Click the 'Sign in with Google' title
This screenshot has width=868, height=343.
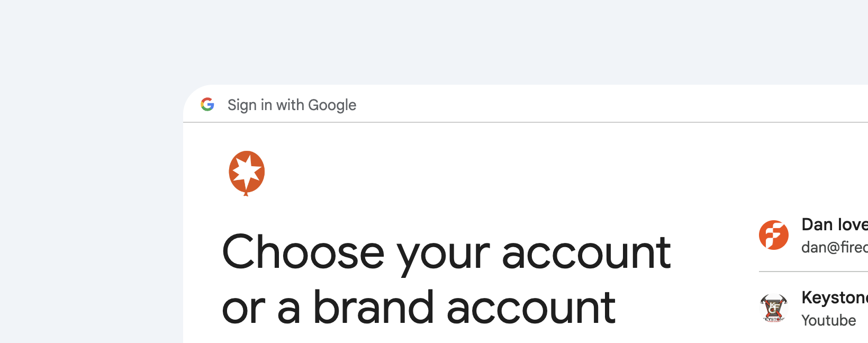(292, 105)
